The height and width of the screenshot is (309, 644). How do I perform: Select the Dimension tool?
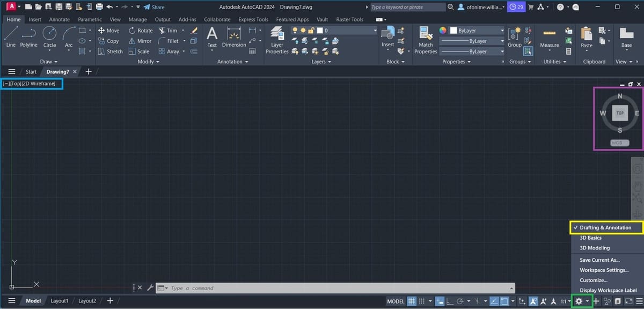click(234, 37)
